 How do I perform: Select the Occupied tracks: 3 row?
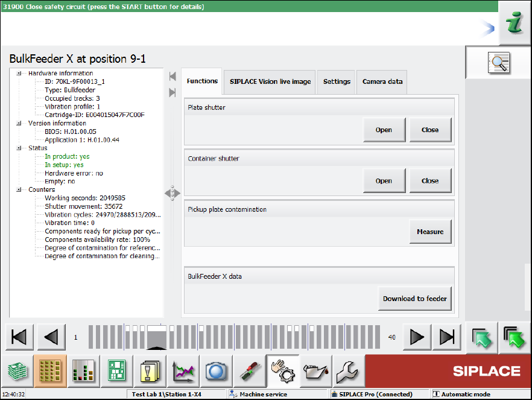[72, 98]
